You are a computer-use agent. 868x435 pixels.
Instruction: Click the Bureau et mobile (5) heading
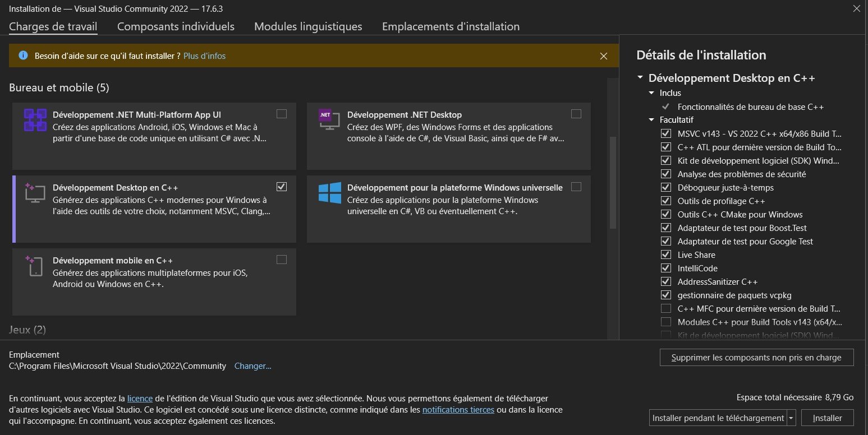(x=59, y=87)
